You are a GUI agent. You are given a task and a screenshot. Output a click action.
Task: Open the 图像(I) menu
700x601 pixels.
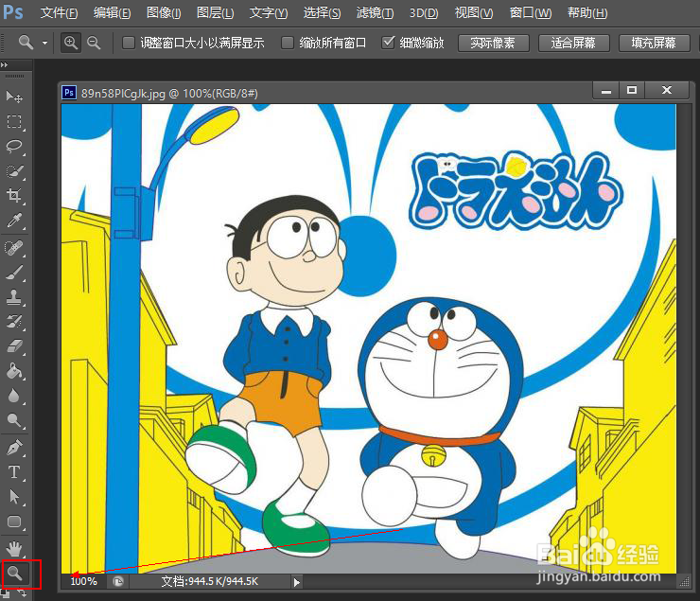(164, 12)
